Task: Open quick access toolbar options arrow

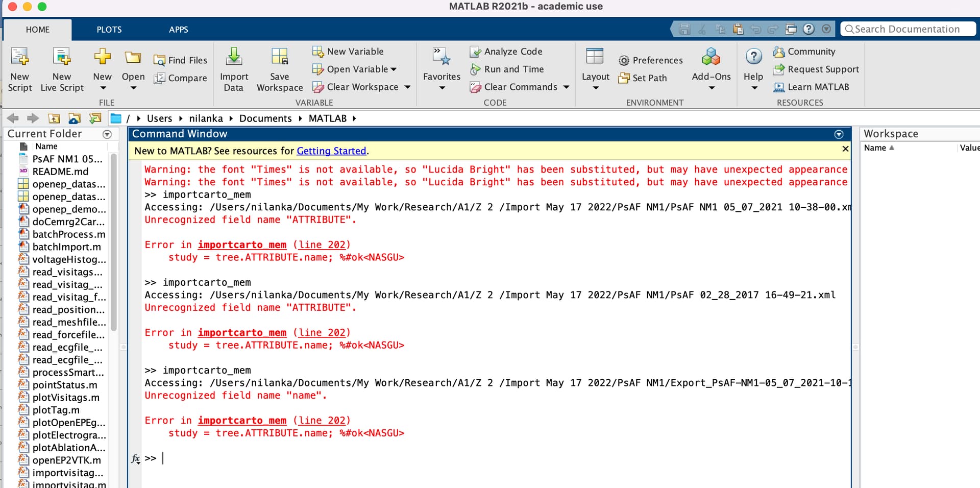Action: pos(826,29)
